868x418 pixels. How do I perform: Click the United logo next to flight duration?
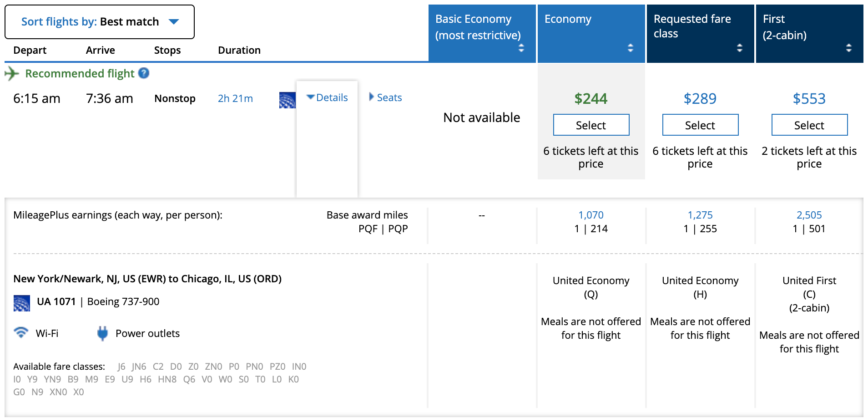coord(287,100)
